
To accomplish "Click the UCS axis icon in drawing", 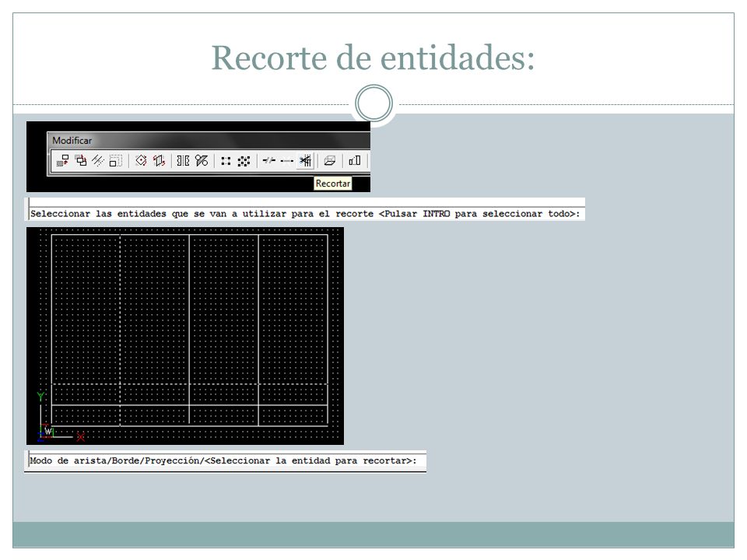I will 60,418.
